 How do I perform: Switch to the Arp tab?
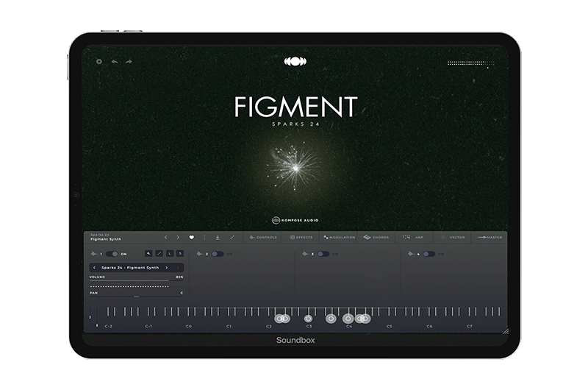point(414,237)
